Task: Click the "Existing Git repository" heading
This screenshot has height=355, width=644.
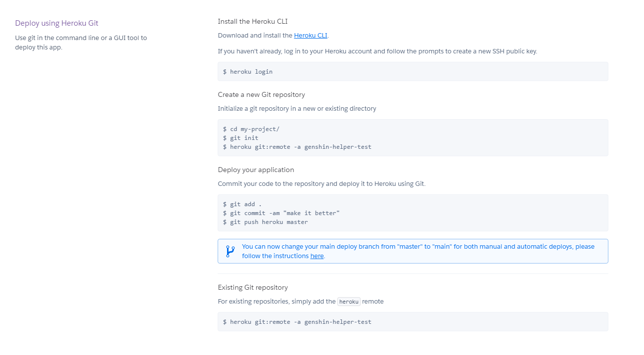Action: (253, 287)
